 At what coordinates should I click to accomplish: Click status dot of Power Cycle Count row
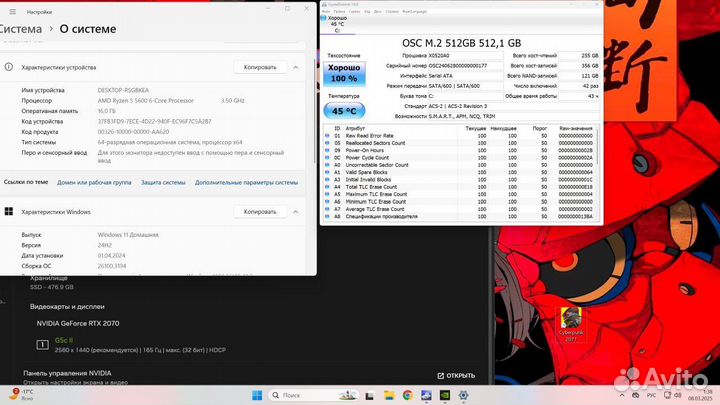pyautogui.click(x=327, y=158)
